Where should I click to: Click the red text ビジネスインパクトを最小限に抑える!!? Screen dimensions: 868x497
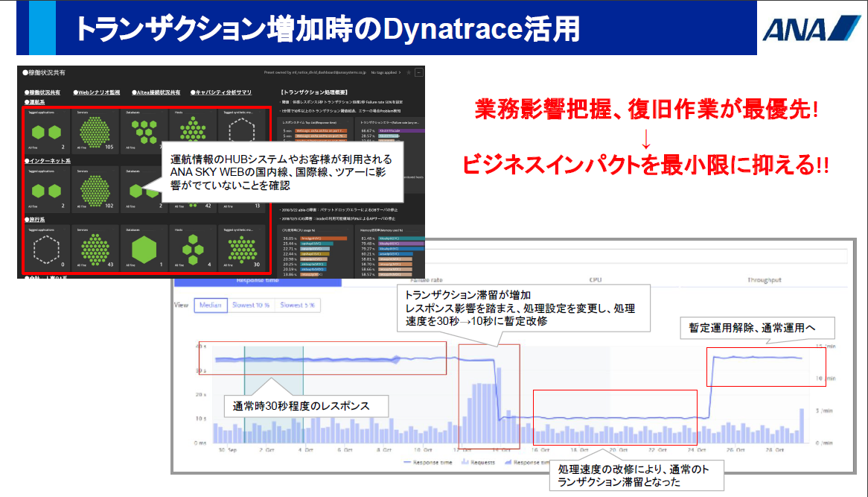point(645,165)
